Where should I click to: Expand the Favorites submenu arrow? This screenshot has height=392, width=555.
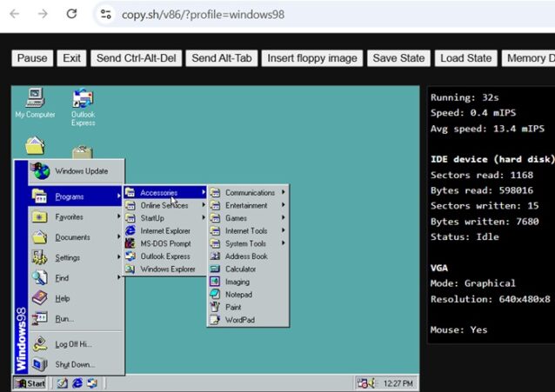tap(119, 216)
